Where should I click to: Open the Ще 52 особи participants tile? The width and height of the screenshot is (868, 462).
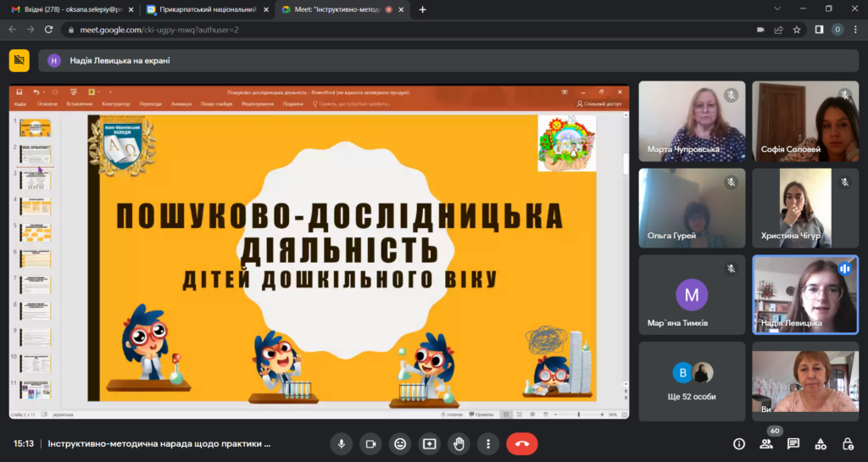point(693,381)
